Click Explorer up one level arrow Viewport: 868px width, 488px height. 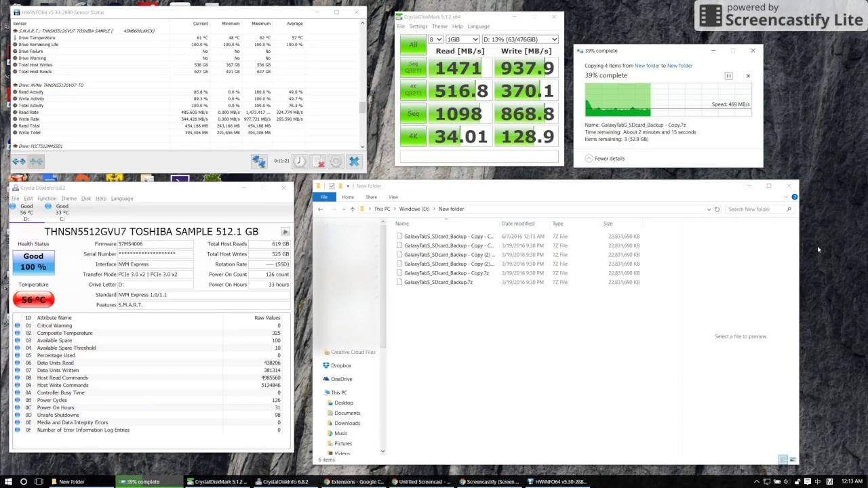coord(353,209)
